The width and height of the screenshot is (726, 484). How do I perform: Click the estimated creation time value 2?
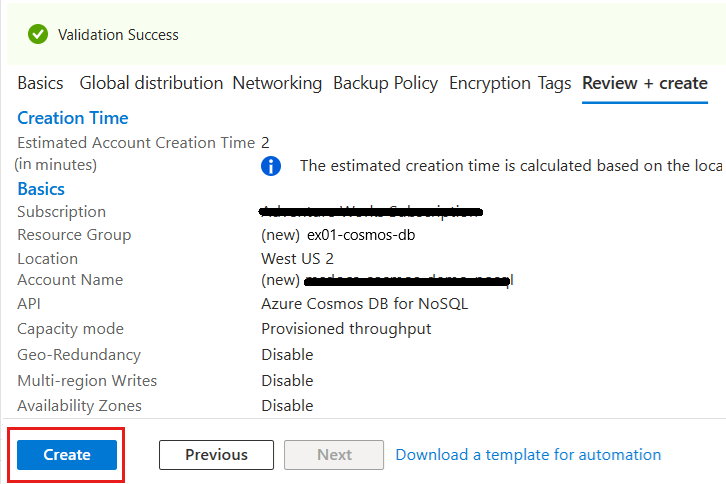(265, 143)
